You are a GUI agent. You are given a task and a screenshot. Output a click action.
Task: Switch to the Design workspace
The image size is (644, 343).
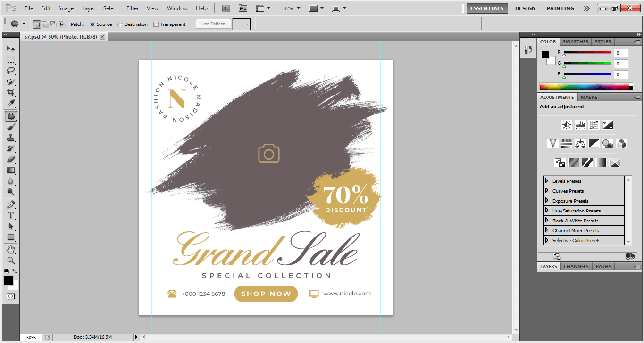click(525, 8)
